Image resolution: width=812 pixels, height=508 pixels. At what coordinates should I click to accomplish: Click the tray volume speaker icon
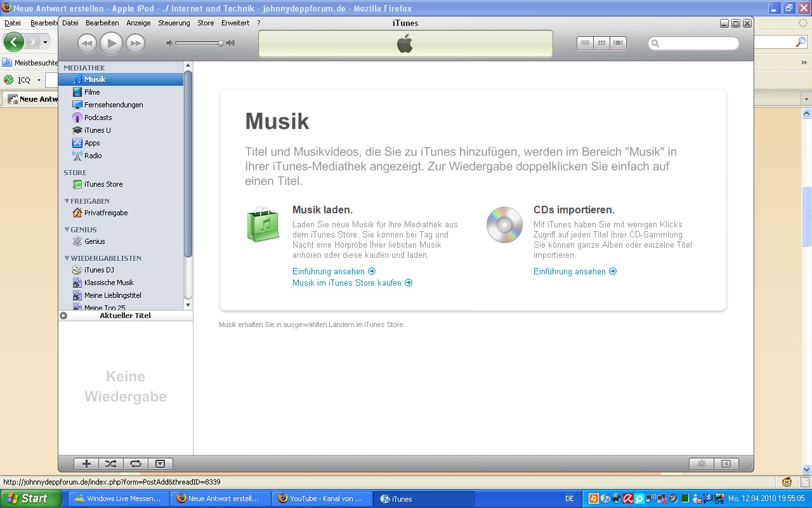pos(674,498)
